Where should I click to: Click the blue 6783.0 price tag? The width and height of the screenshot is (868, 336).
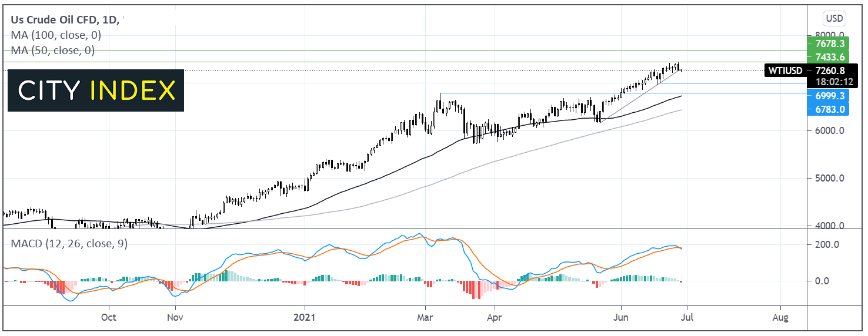(829, 109)
